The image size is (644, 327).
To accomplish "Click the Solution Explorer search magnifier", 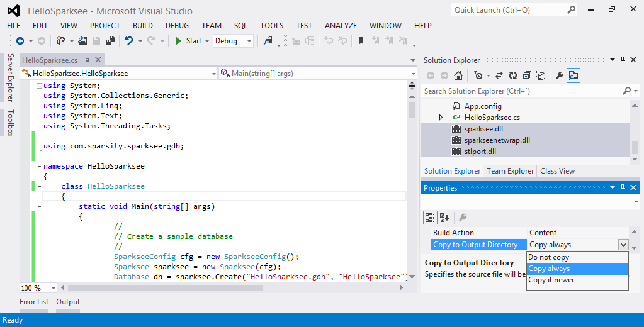I will point(627,91).
